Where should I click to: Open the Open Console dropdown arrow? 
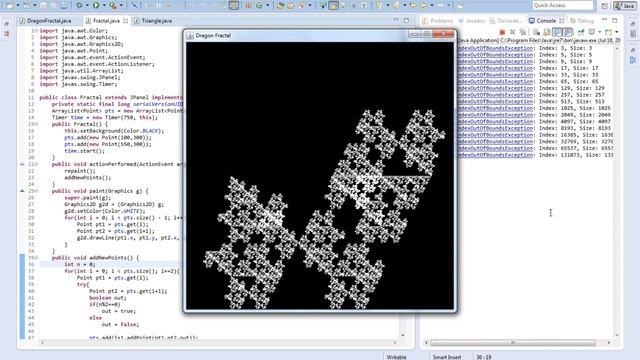tap(616, 32)
